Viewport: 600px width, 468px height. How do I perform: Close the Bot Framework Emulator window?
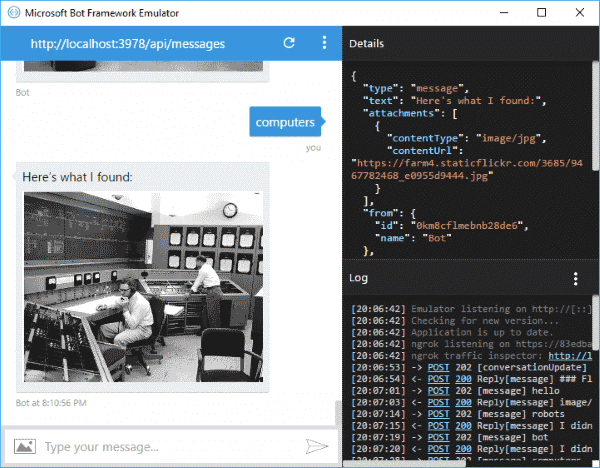(x=580, y=13)
